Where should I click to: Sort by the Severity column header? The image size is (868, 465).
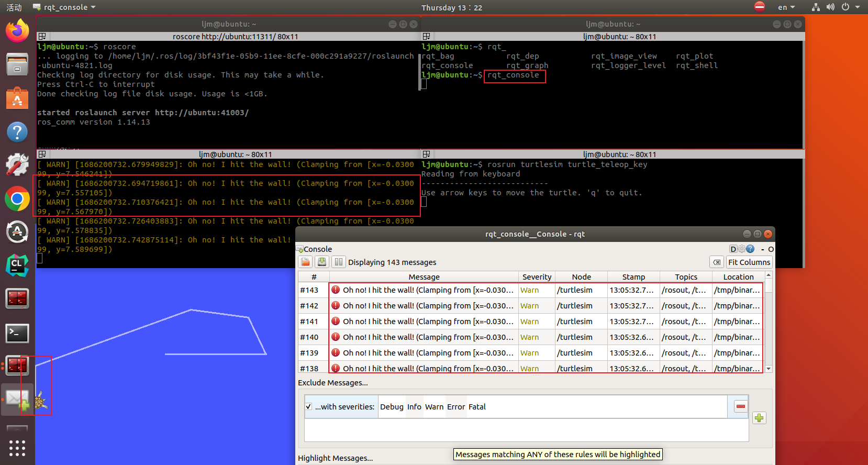coord(537,276)
